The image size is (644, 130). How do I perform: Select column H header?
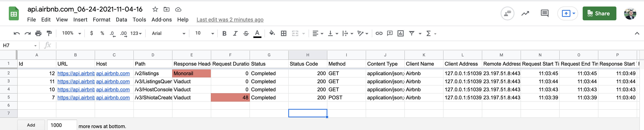click(308, 55)
